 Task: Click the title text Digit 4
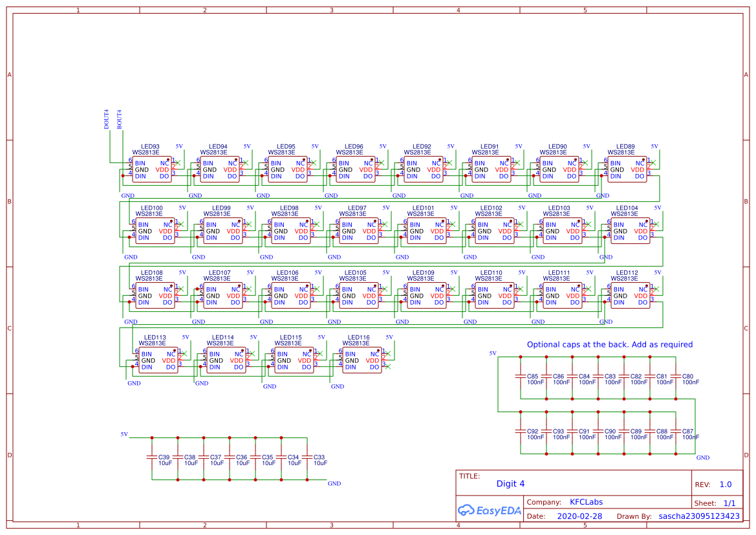pos(511,483)
